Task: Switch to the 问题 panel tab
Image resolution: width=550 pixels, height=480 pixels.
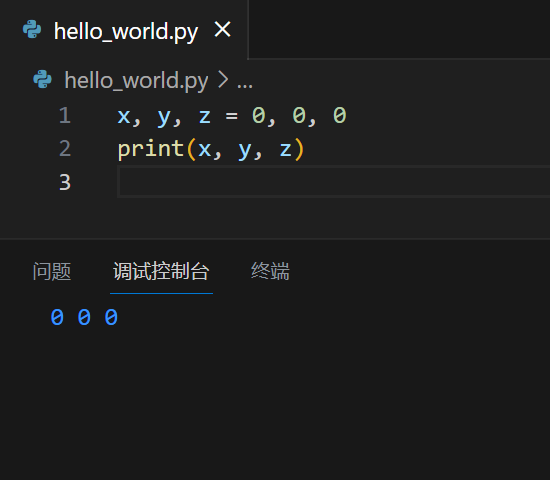Action: [52, 271]
